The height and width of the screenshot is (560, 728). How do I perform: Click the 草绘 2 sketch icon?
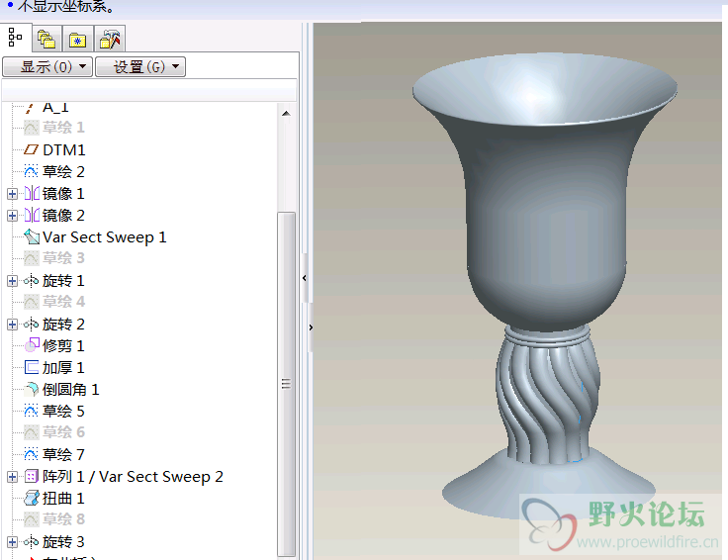point(31,171)
